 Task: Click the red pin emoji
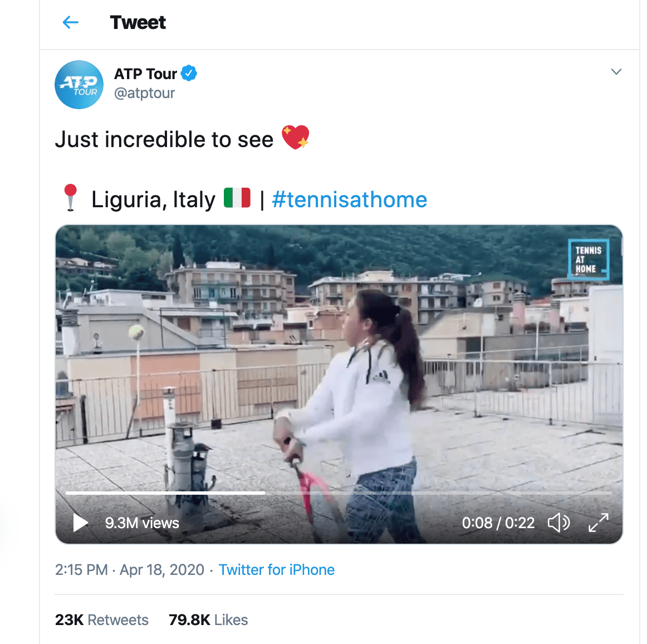(70, 197)
